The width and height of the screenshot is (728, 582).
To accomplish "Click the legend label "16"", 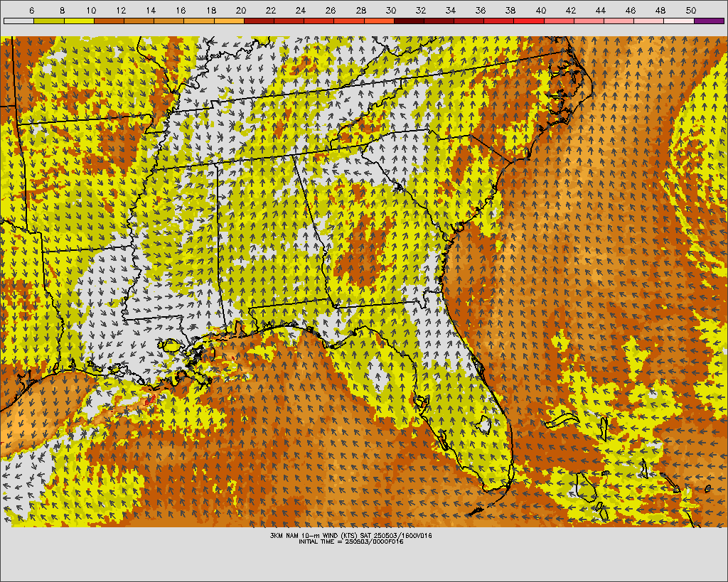I will pyautogui.click(x=181, y=10).
